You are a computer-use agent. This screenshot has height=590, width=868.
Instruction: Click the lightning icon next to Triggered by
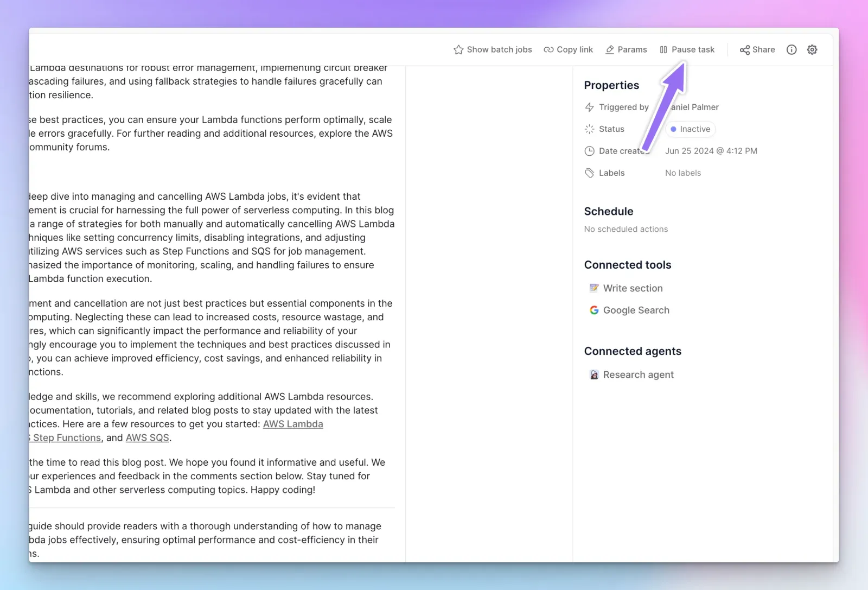pos(590,107)
